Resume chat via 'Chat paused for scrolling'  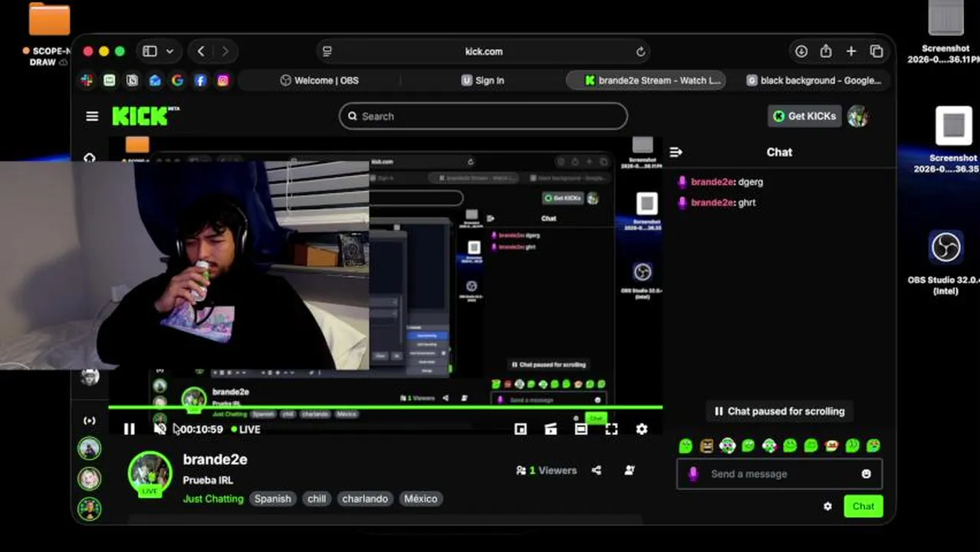779,411
